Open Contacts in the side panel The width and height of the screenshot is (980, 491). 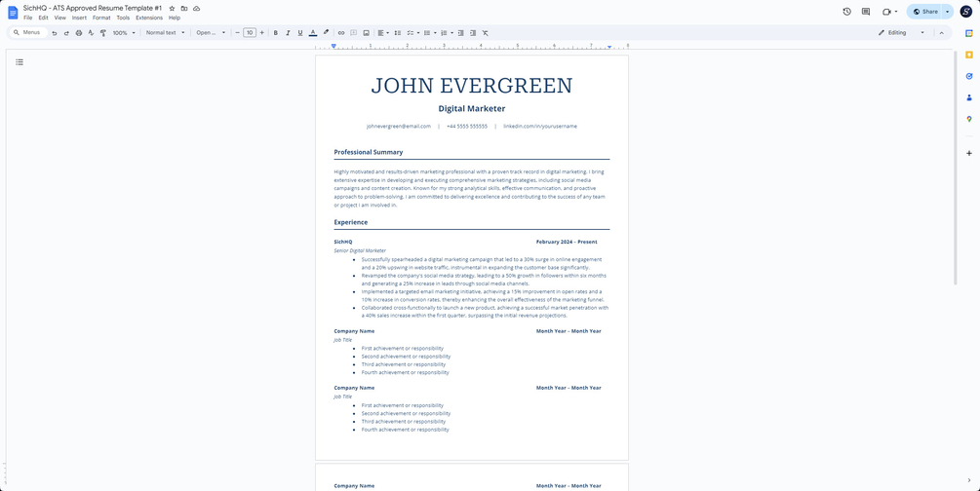point(968,97)
